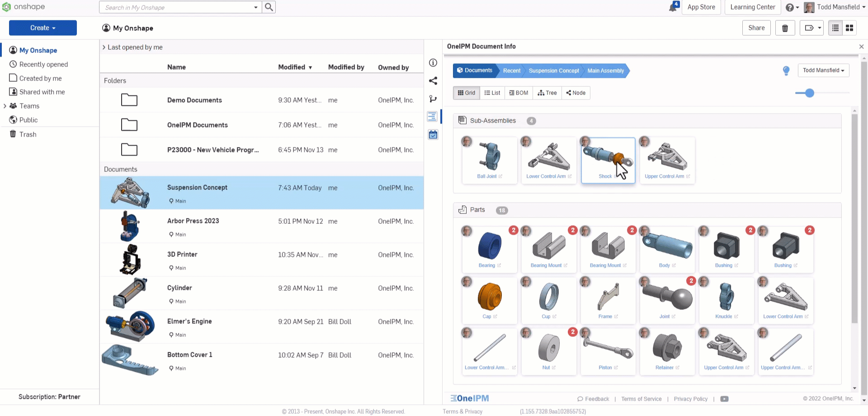
Task: Select Recently opened in sidebar
Action: 43,64
